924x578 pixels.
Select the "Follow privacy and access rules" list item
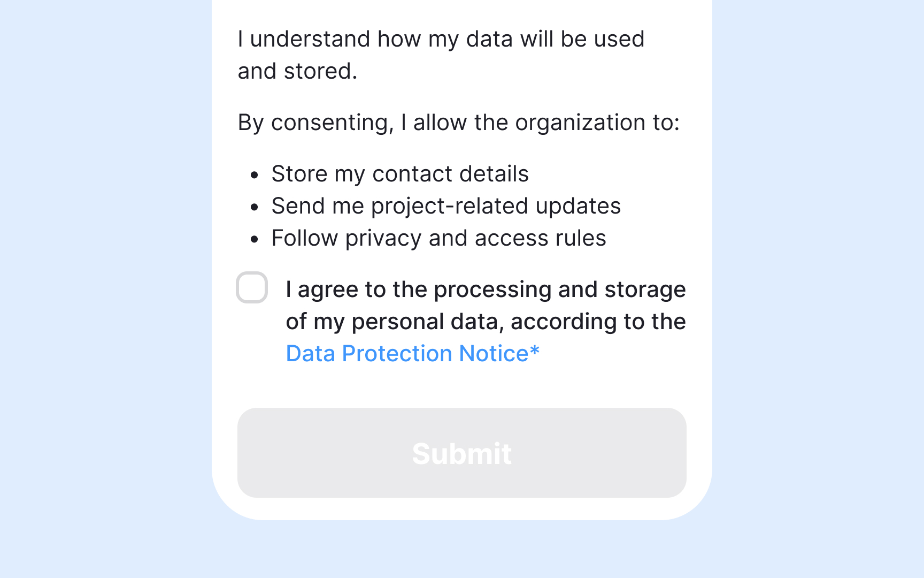(438, 238)
